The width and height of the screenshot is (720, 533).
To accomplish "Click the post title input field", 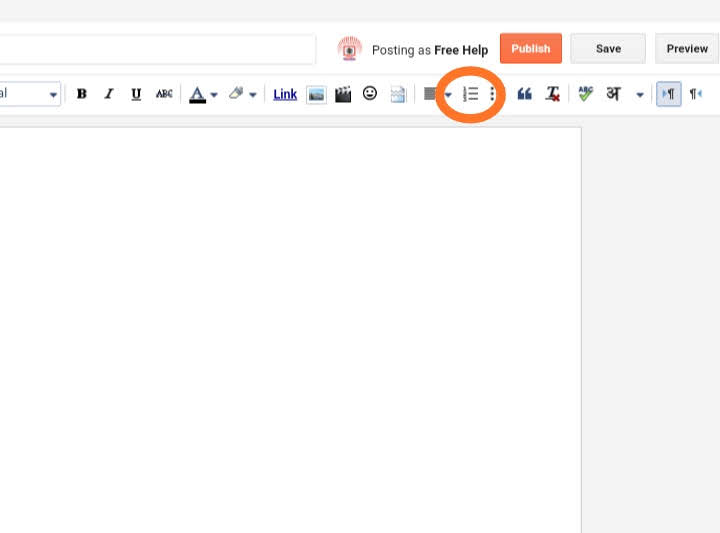I will tap(158, 49).
